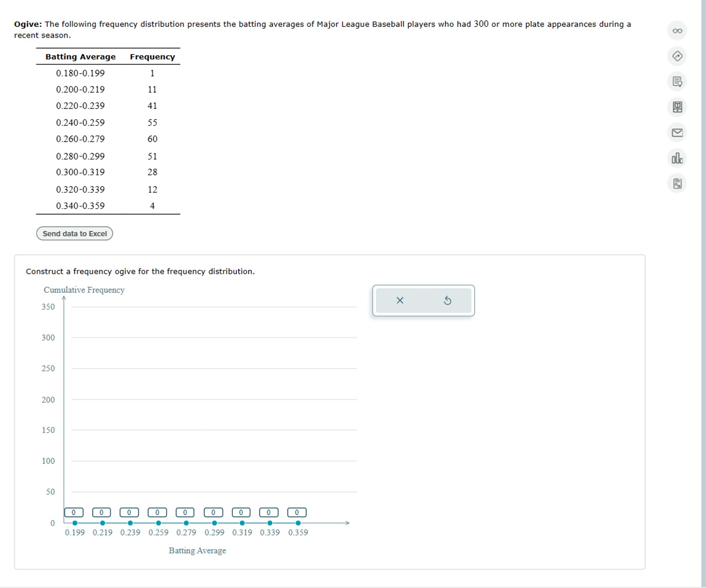The image size is (706, 588).
Task: Open the bar chart statistics tool icon
Action: pos(677,158)
